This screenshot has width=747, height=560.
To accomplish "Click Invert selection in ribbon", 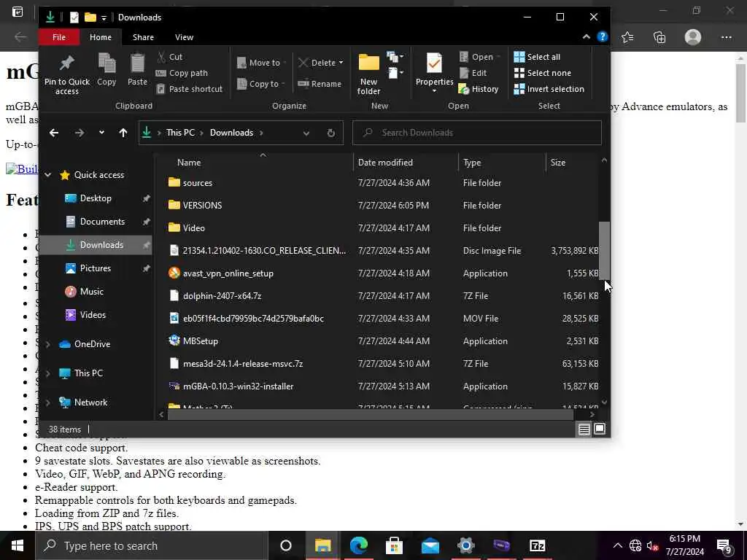I will [549, 89].
